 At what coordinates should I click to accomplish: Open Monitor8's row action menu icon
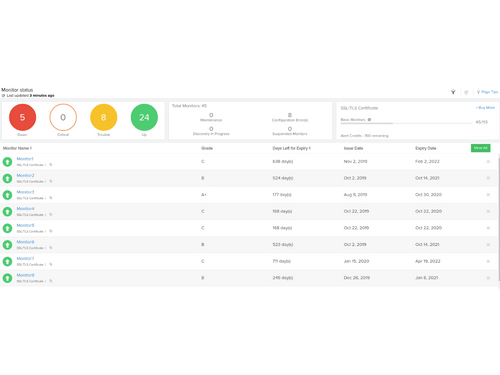488,278
